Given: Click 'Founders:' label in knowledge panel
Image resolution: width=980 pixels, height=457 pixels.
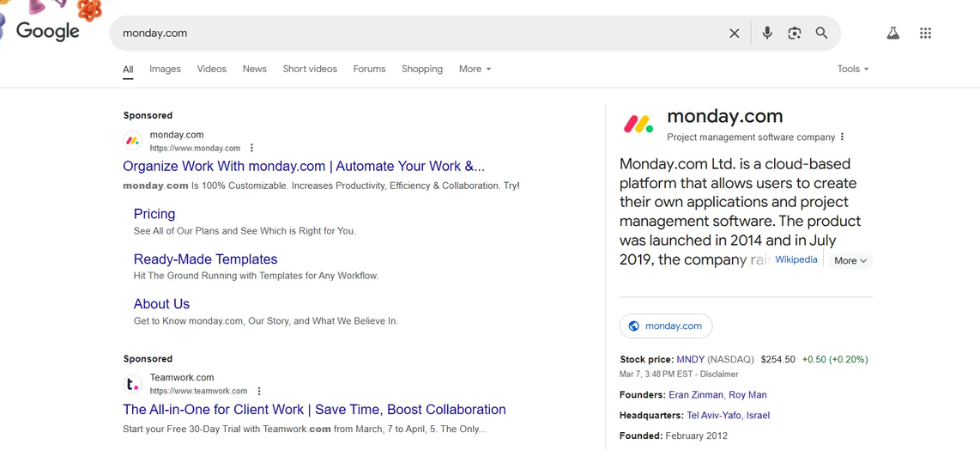Looking at the screenshot, I should coord(643,395).
